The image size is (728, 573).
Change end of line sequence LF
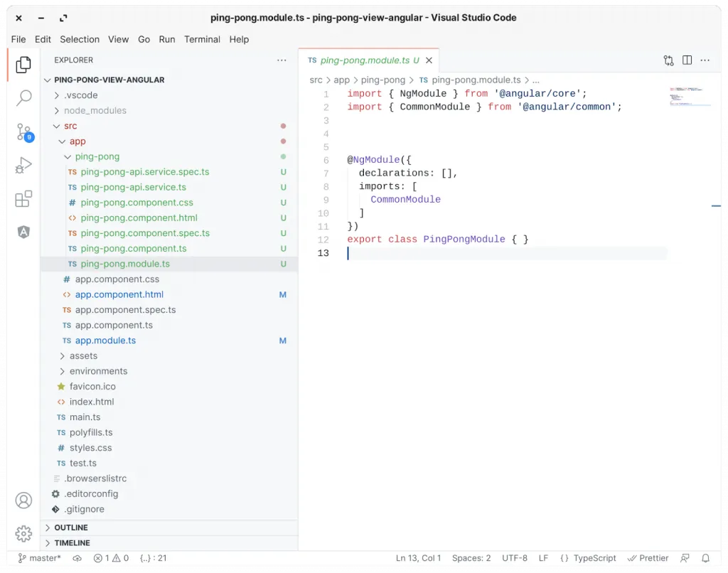[x=543, y=558]
